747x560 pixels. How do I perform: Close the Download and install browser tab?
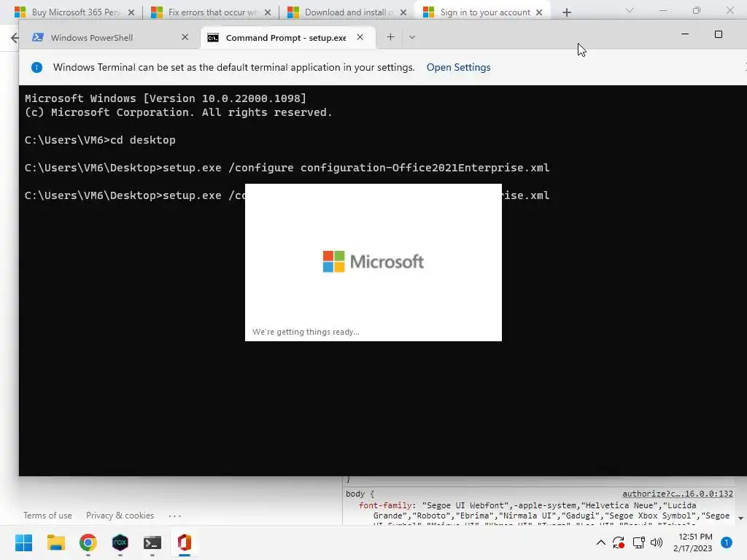(403, 12)
